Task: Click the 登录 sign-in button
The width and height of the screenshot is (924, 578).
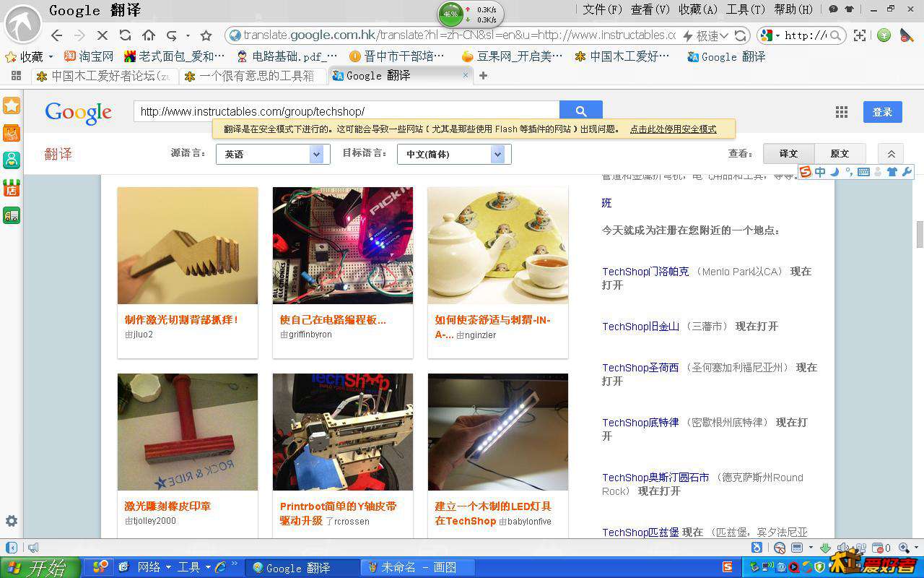Action: coord(882,112)
